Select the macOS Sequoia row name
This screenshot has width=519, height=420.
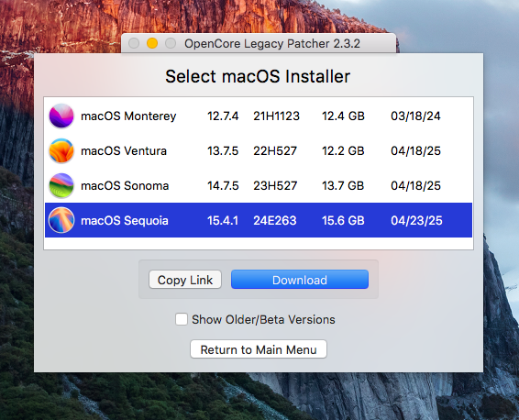tap(125, 221)
